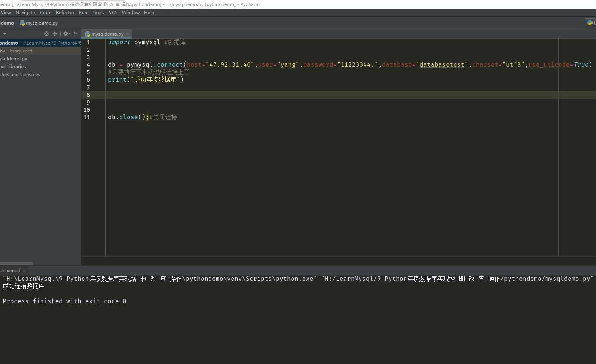
Task: Click line number 1 in the gutter
Action: coord(89,42)
